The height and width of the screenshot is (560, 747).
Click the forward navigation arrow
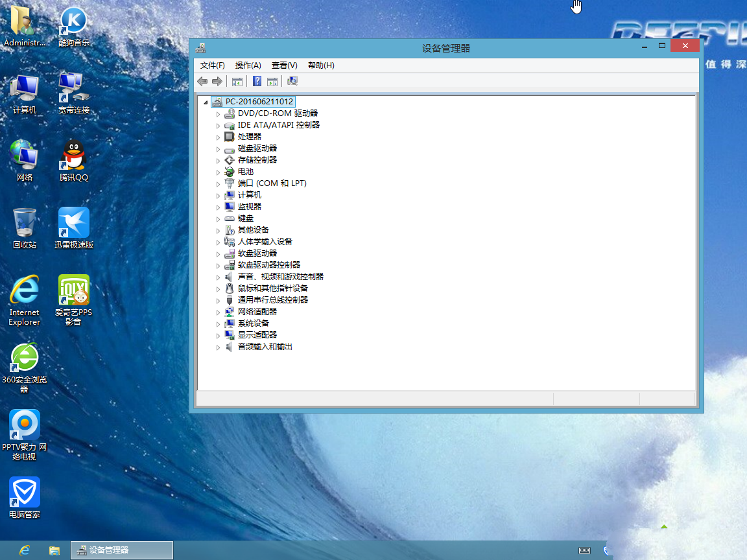pyautogui.click(x=217, y=81)
